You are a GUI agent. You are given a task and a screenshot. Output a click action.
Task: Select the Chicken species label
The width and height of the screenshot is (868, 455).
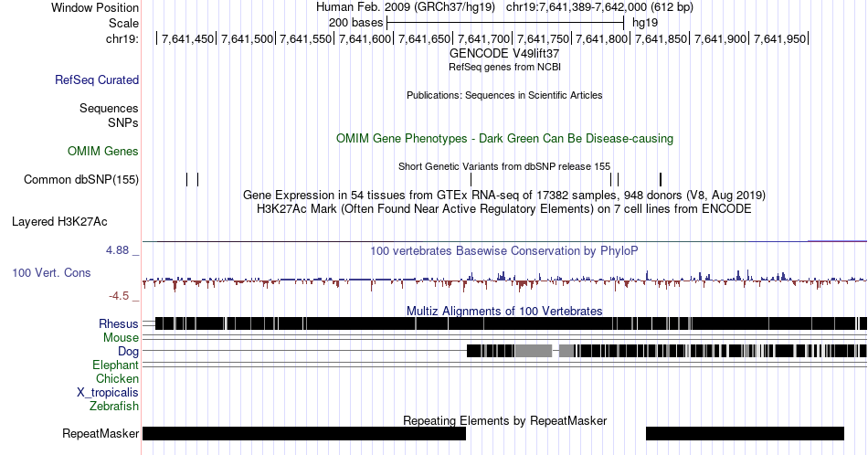tap(117, 378)
